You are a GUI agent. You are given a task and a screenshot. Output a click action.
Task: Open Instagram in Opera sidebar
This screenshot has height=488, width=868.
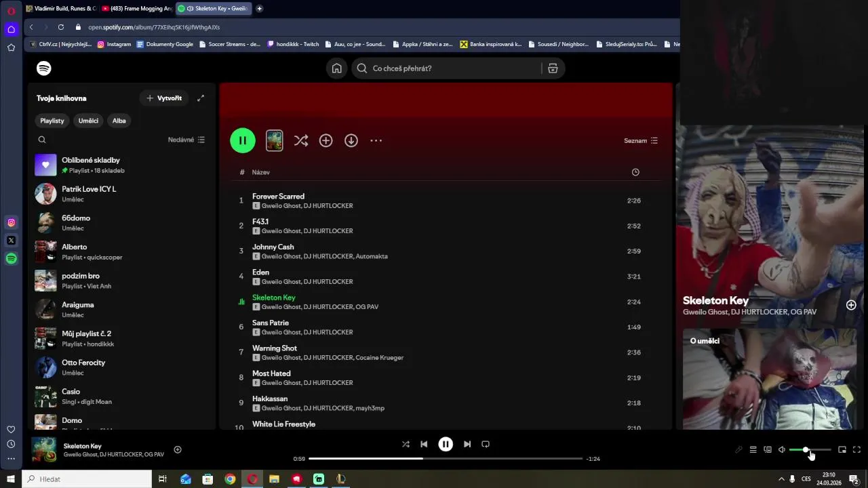tap(11, 222)
